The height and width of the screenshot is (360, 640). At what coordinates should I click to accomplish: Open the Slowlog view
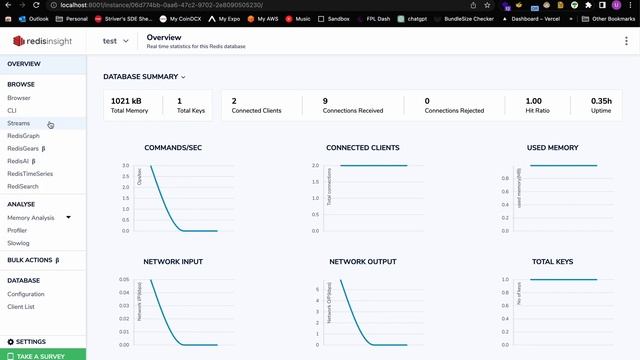tap(18, 243)
